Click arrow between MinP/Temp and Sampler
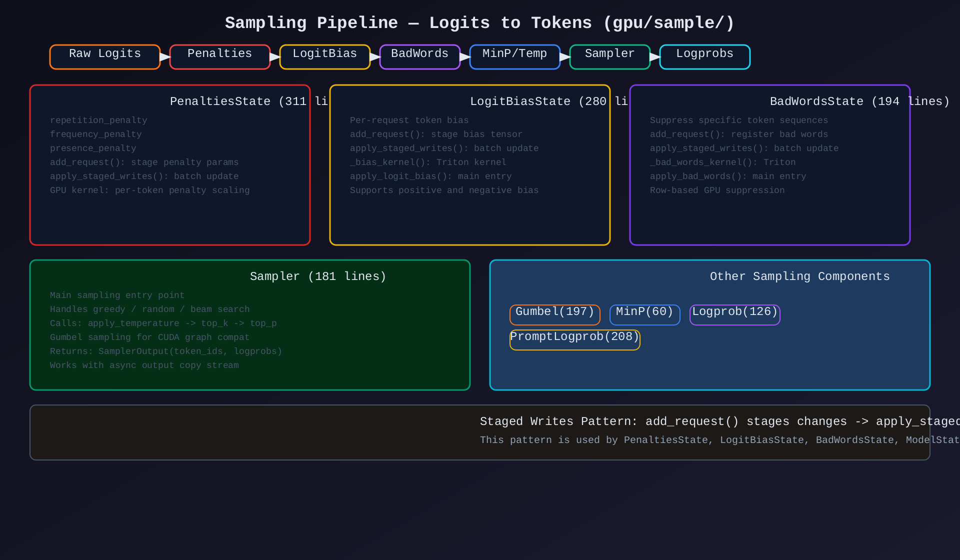Viewport: 960px width, 560px height. (x=565, y=56)
